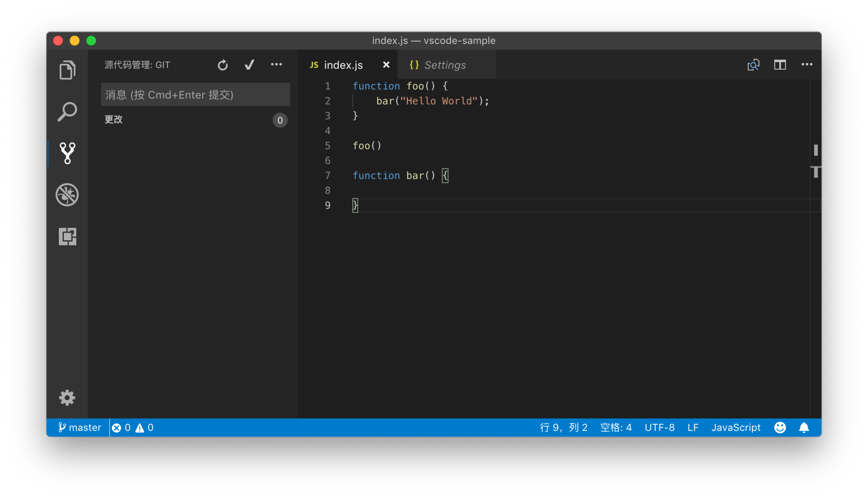This screenshot has height=498, width=868.
Task: Refresh the source control panel
Action: (x=222, y=65)
